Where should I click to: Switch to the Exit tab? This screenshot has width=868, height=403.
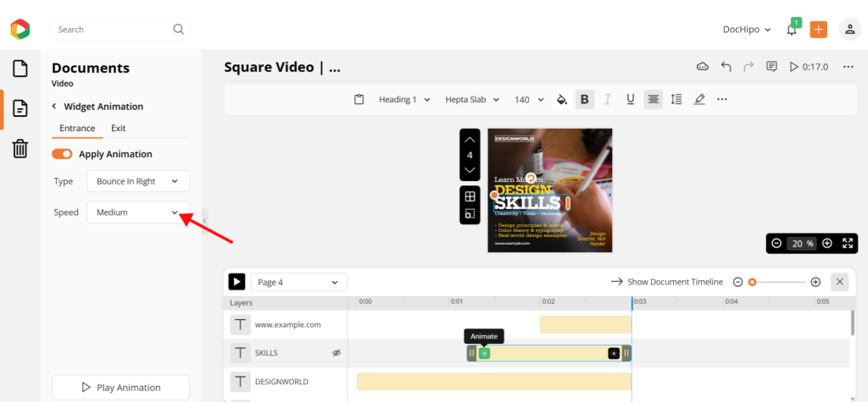tap(118, 128)
